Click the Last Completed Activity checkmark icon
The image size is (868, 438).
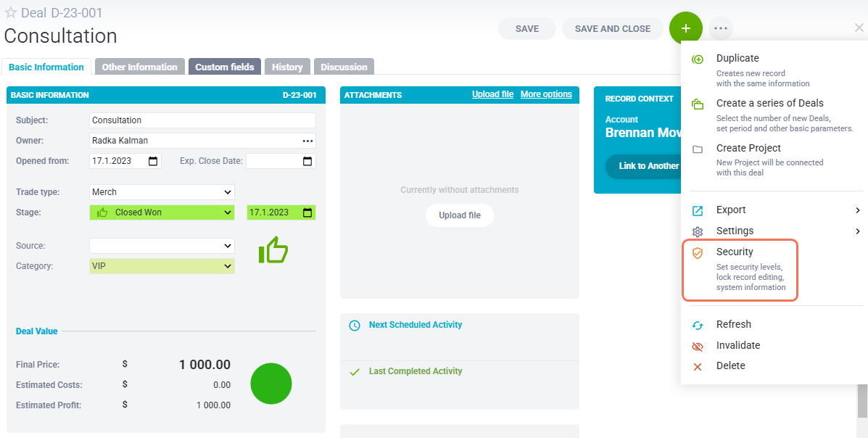pyautogui.click(x=355, y=372)
